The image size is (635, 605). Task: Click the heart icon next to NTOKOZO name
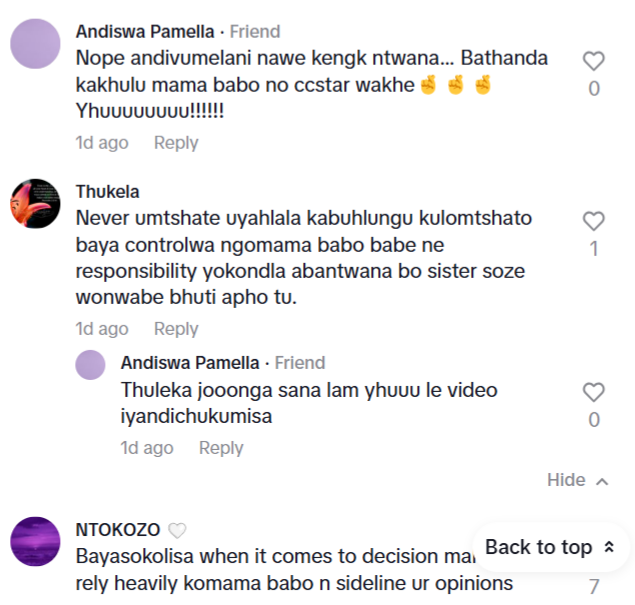click(x=176, y=530)
